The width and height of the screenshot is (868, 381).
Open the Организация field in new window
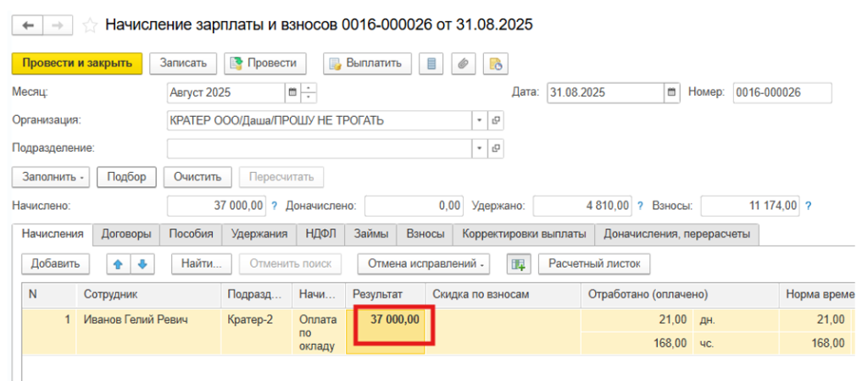(496, 120)
